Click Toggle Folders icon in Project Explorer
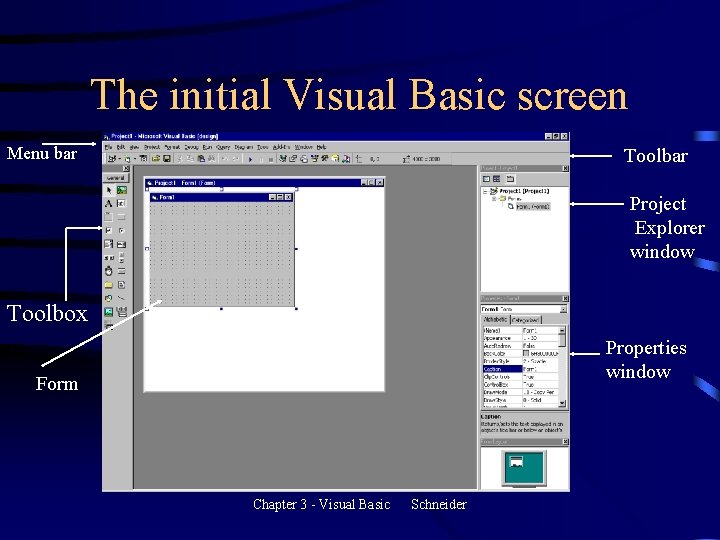Image resolution: width=720 pixels, height=540 pixels. tap(511, 179)
